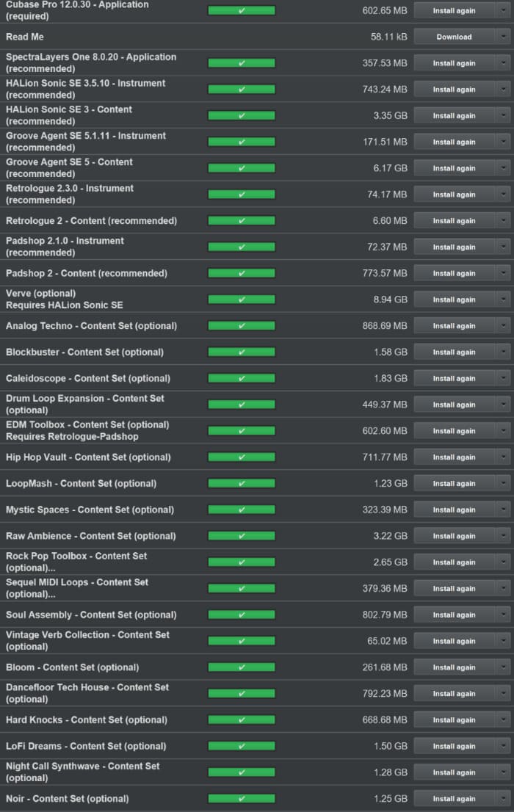
Task: Click the 58.11 kB size value
Action: pos(388,37)
